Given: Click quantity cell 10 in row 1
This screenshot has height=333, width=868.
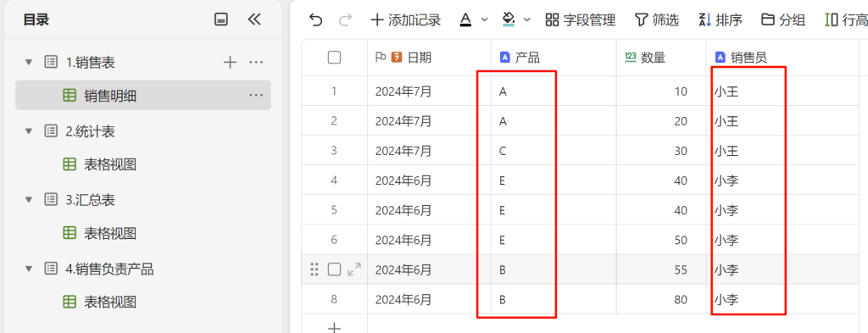Looking at the screenshot, I should [x=661, y=92].
